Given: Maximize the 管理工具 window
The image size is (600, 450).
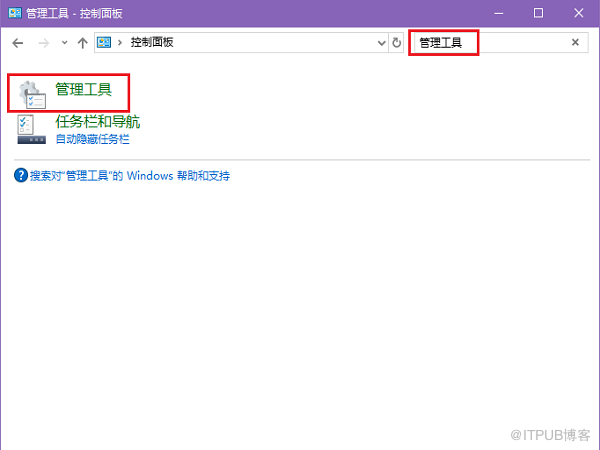Looking at the screenshot, I should (x=538, y=13).
